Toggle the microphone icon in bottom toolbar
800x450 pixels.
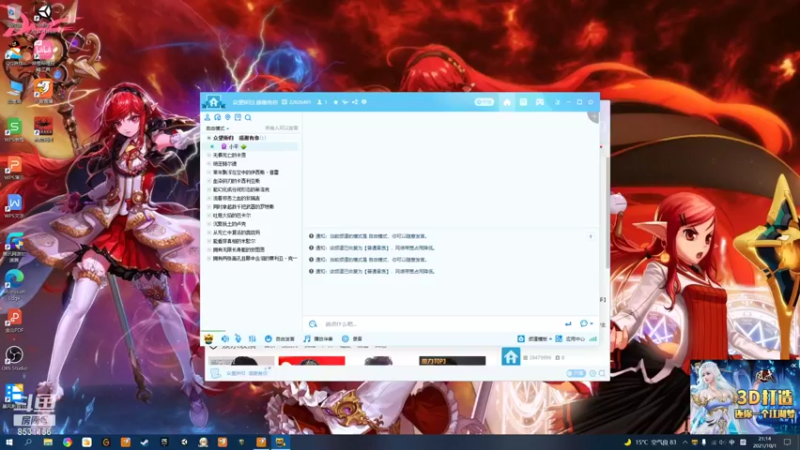click(x=238, y=338)
